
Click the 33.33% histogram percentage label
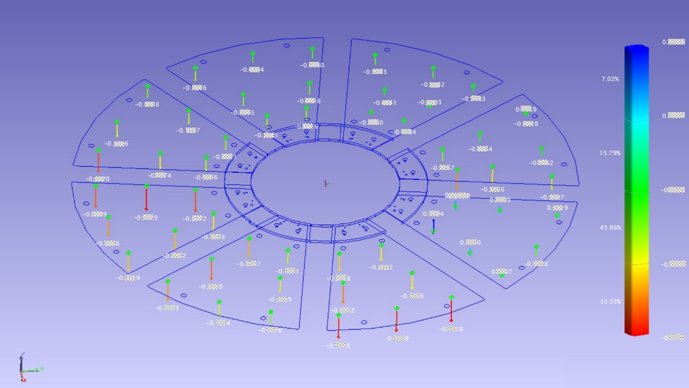[610, 301]
